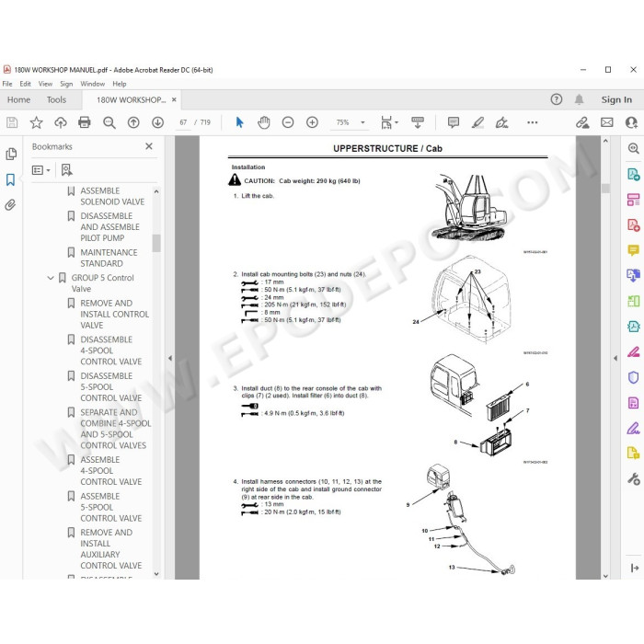The width and height of the screenshot is (644, 644).
Task: Zoom out with the minus icon
Action: click(x=288, y=122)
